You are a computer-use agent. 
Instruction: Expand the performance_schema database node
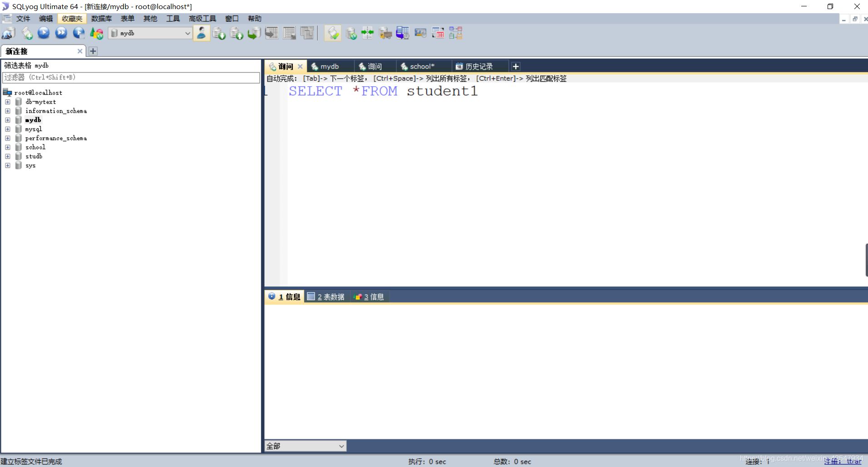[8, 138]
